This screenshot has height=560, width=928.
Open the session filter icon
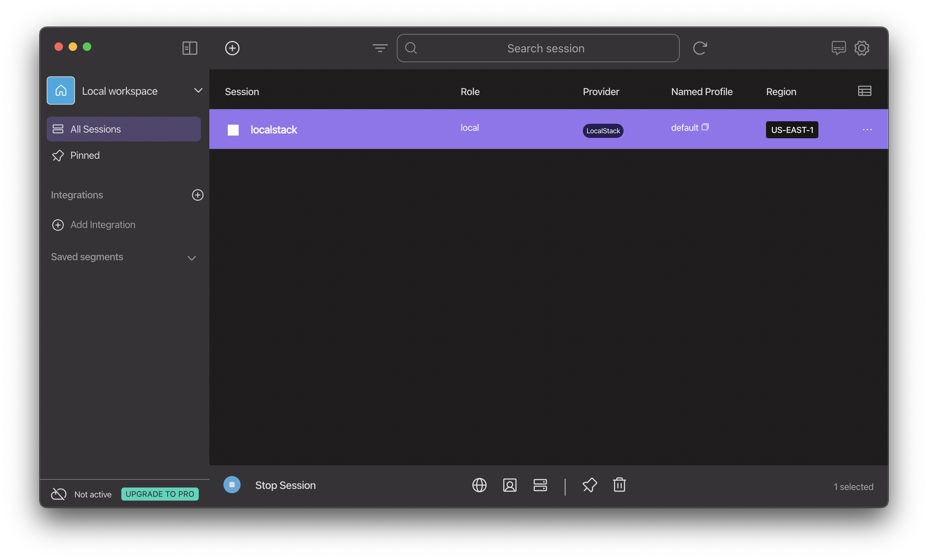379,48
